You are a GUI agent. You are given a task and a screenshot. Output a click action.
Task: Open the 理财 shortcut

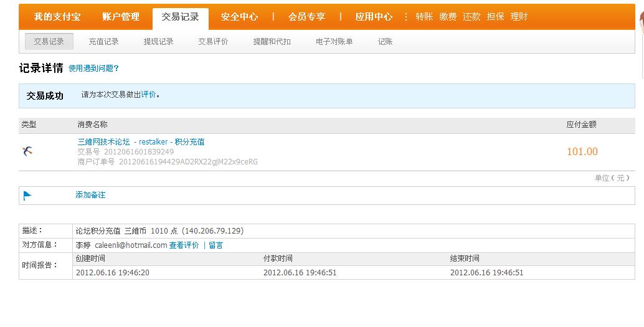coord(519,17)
